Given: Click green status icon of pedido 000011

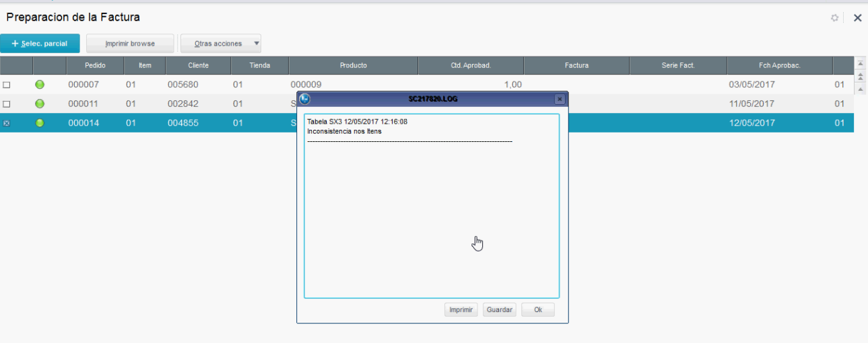Looking at the screenshot, I should (x=40, y=104).
